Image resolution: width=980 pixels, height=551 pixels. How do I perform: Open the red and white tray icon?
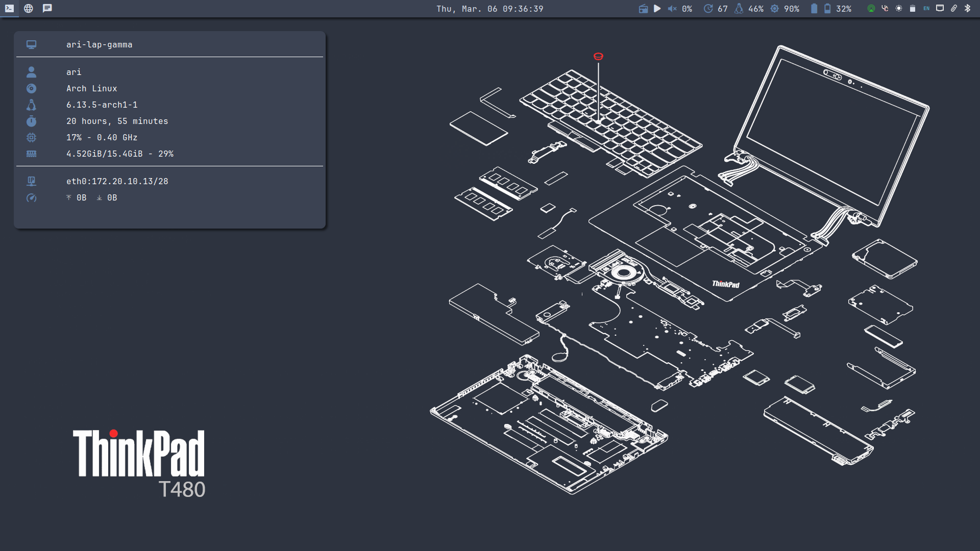[x=885, y=9]
